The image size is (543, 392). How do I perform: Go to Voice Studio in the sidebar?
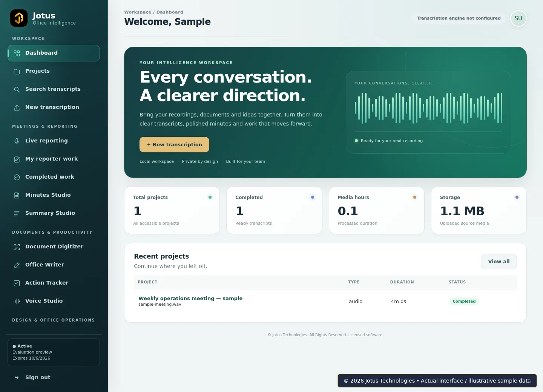click(x=54, y=301)
